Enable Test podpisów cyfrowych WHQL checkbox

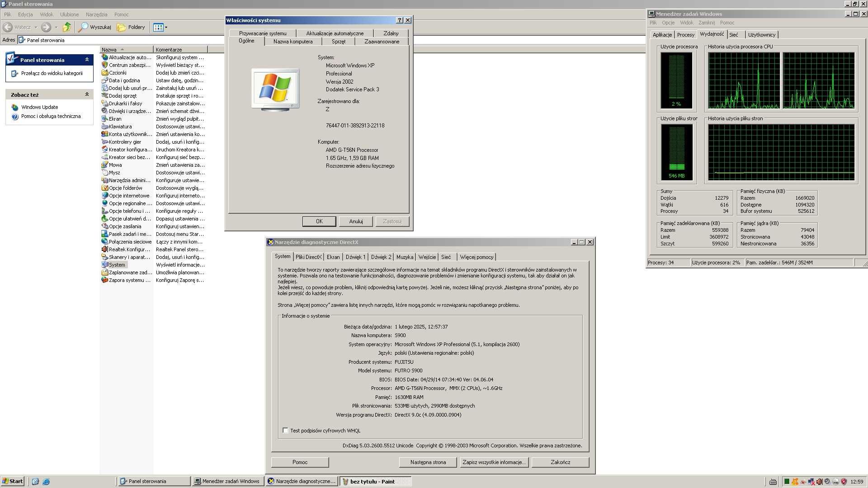tap(285, 430)
